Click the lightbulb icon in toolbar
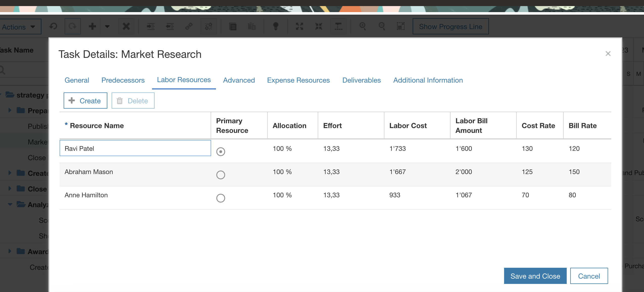This screenshot has width=644, height=292. [276, 26]
